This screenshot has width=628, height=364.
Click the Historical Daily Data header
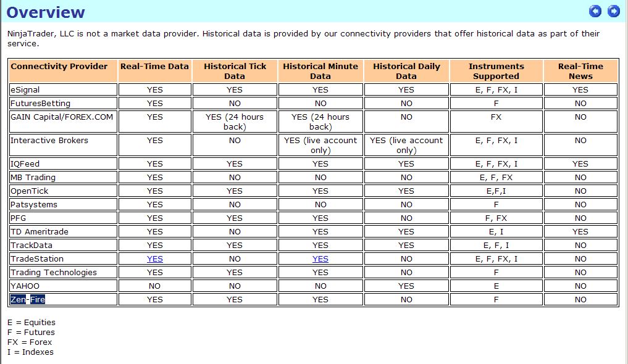[x=406, y=71]
